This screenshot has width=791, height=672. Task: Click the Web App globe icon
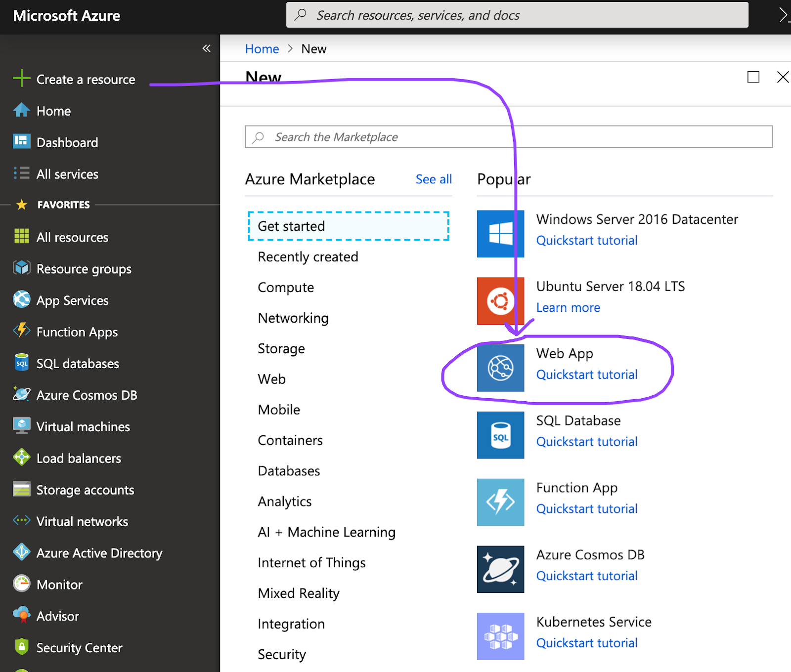click(500, 368)
